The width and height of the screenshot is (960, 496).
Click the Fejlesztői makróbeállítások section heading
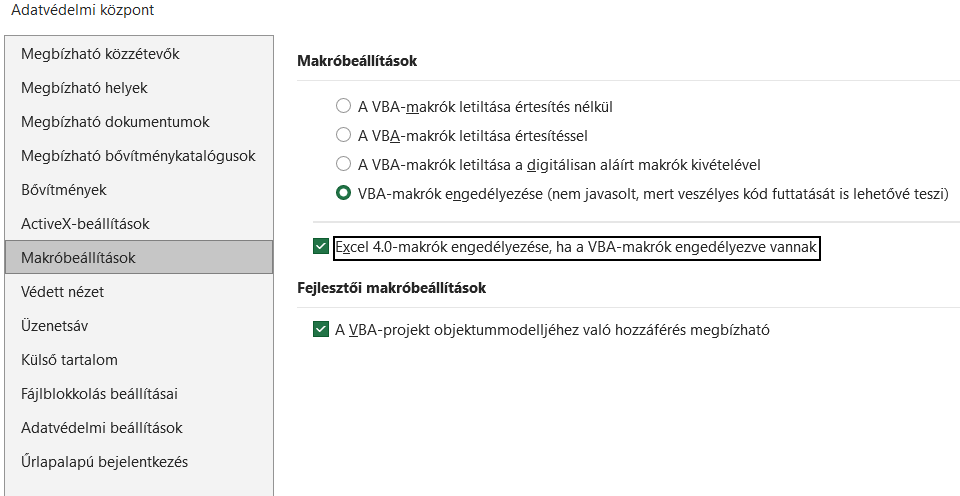point(391,288)
